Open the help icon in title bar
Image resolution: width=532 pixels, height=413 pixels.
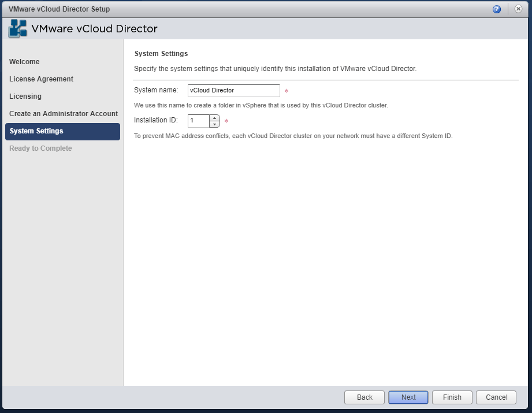497,9
